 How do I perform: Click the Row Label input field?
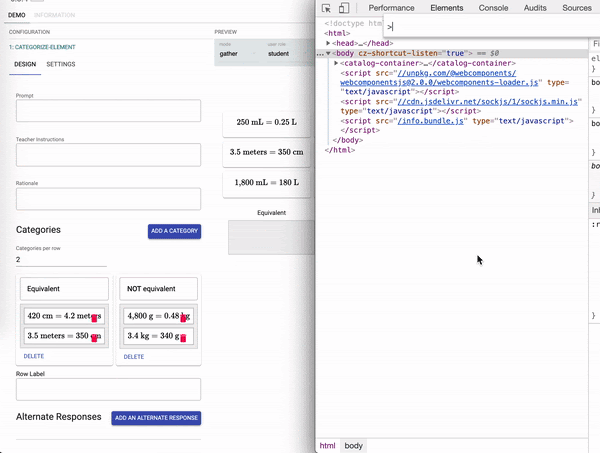click(x=108, y=389)
